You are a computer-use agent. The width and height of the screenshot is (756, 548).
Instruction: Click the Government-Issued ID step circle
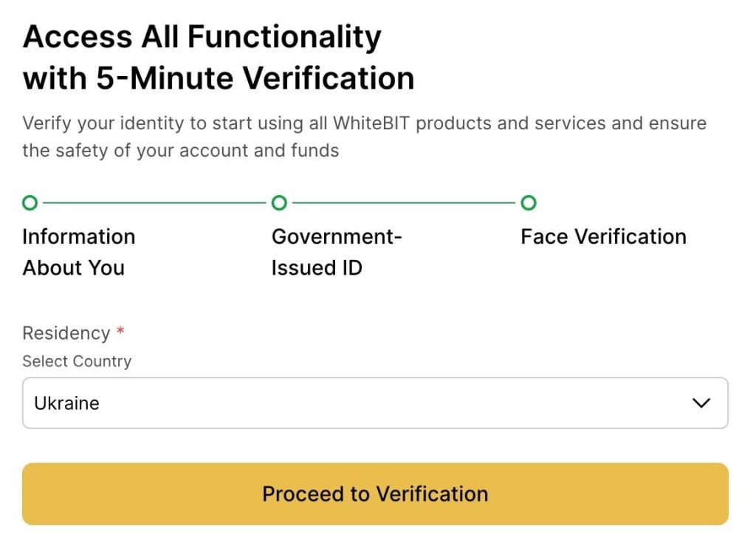pyautogui.click(x=279, y=202)
